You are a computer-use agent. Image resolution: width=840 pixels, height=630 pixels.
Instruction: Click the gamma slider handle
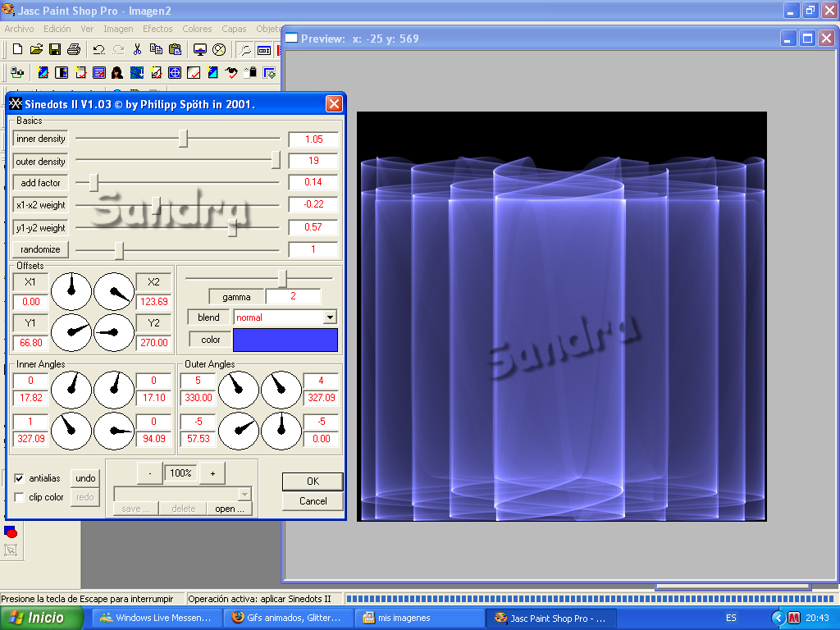pyautogui.click(x=282, y=278)
